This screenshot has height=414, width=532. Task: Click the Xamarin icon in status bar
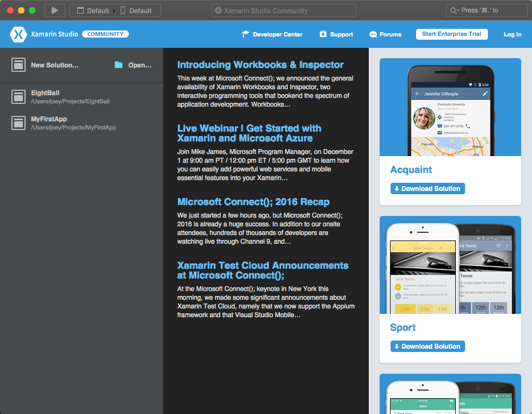click(x=219, y=10)
